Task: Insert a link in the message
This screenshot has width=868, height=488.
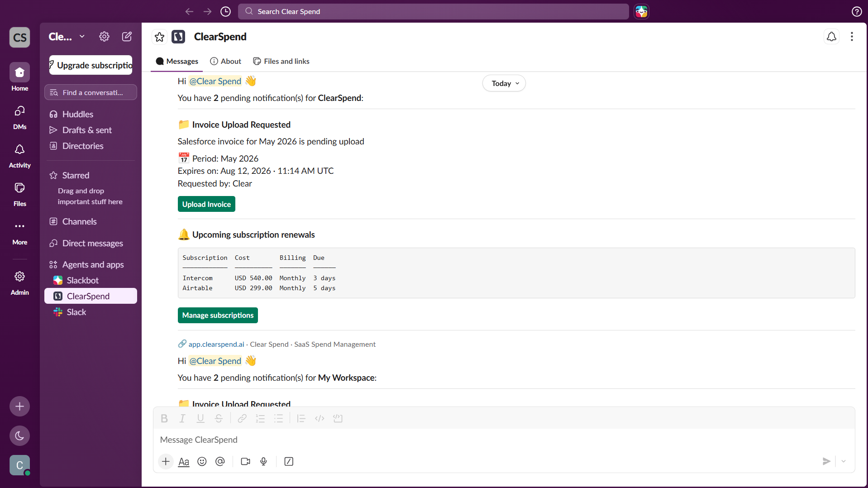Action: tap(242, 418)
